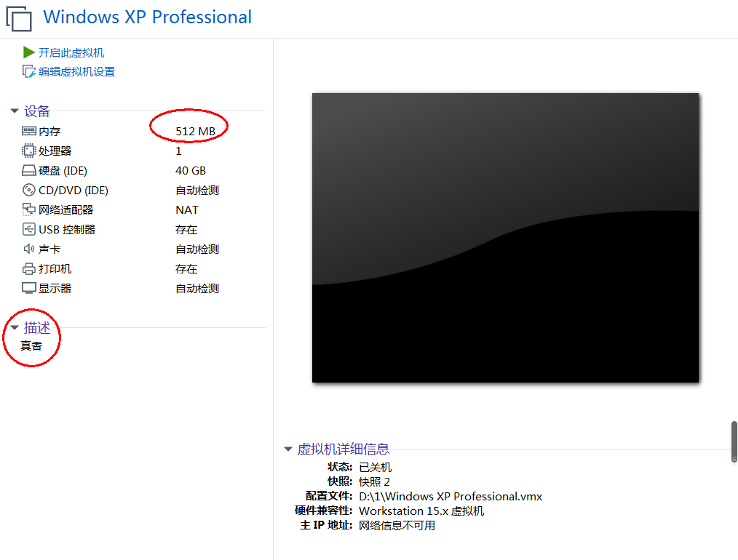Click the vertical scrollbar on right edge
The height and width of the screenshot is (560, 738).
pos(734,441)
